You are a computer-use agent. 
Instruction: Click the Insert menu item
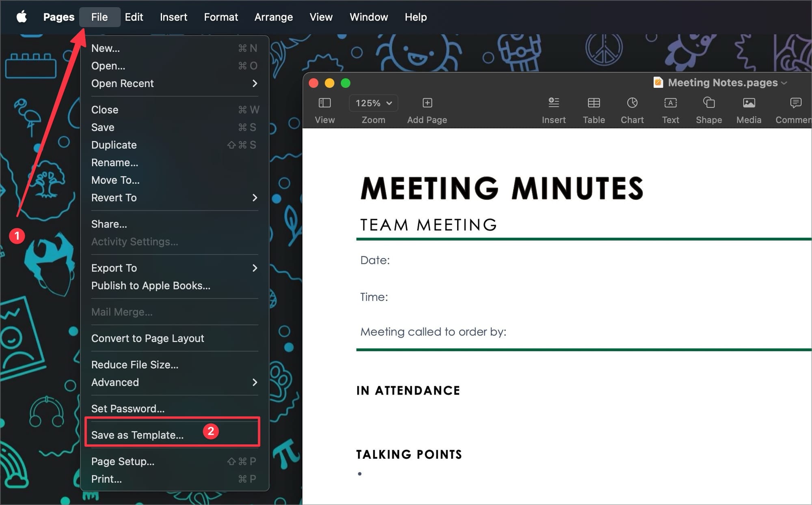[x=173, y=17]
